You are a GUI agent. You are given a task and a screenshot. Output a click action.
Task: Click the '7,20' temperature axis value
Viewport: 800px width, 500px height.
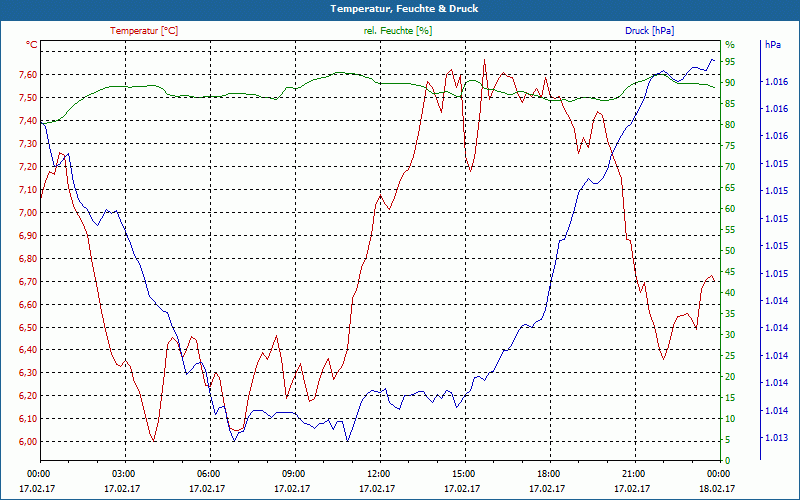28,167
